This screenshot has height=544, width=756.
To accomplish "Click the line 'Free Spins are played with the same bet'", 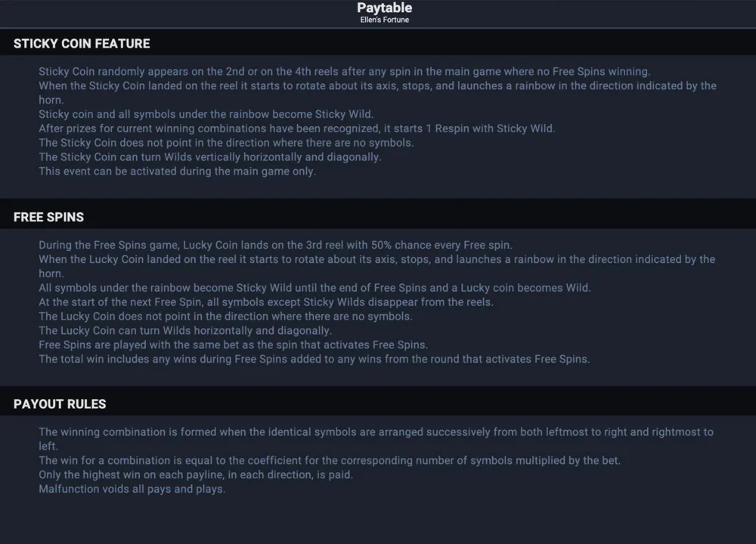I will click(x=234, y=345).
